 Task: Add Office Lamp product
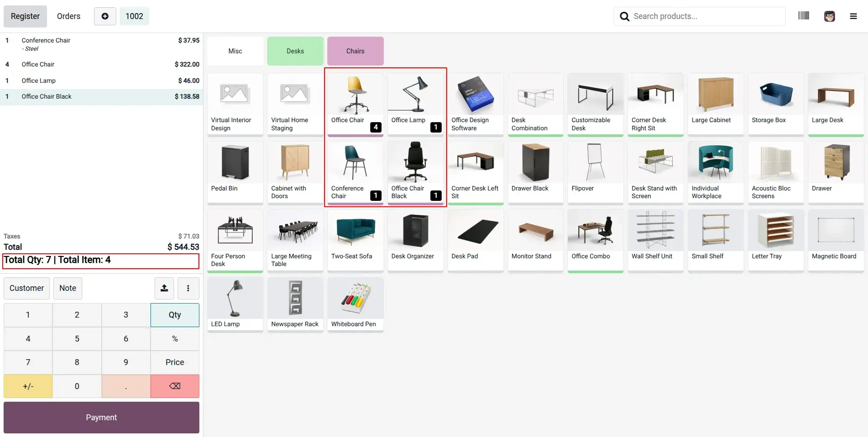[x=415, y=104]
